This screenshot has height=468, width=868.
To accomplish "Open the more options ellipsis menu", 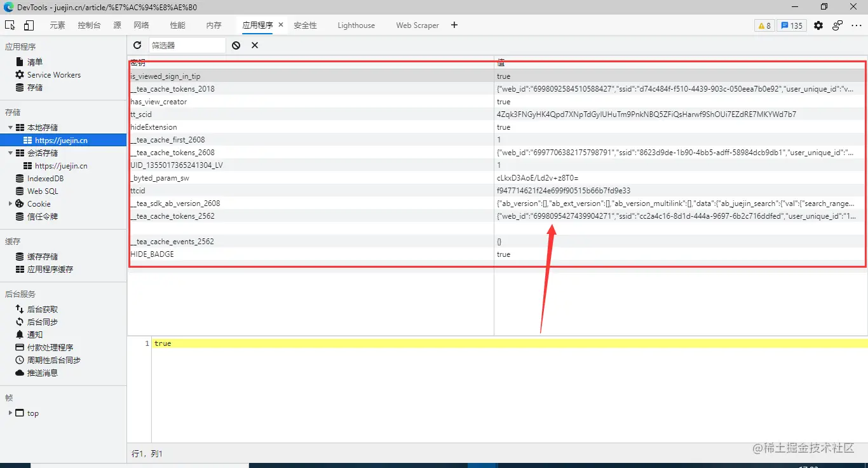I will [x=857, y=25].
